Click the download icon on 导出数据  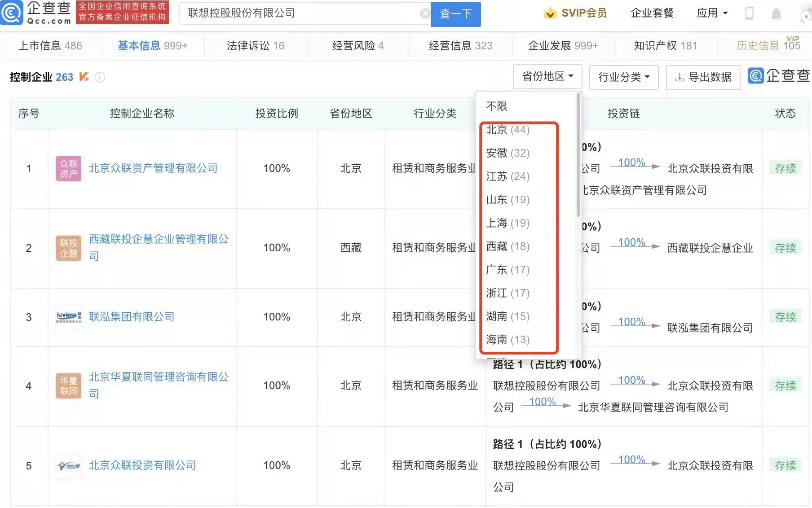point(680,77)
